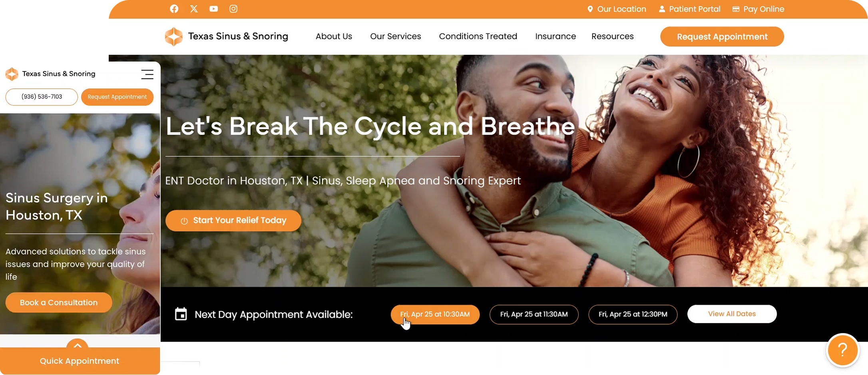Open the Our Services menu

pos(395,36)
